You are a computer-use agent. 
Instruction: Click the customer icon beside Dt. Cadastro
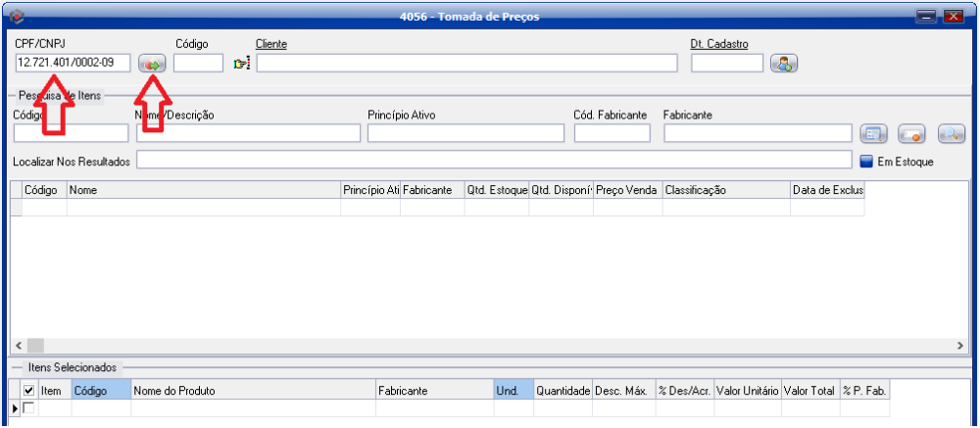[x=784, y=64]
